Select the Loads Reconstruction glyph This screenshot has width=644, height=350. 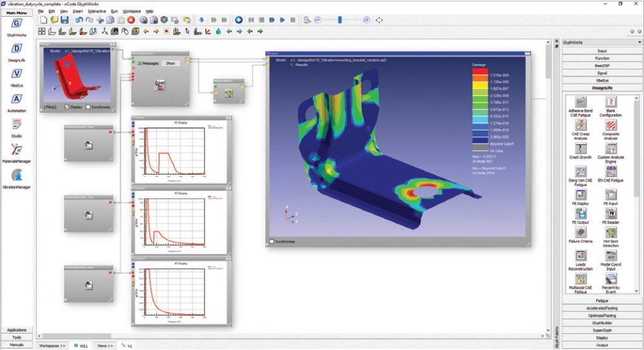(x=580, y=260)
